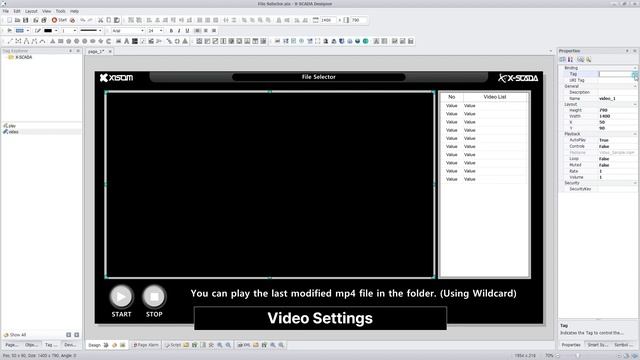The image size is (640, 360).
Task: Open the File menu
Action: tap(6, 11)
